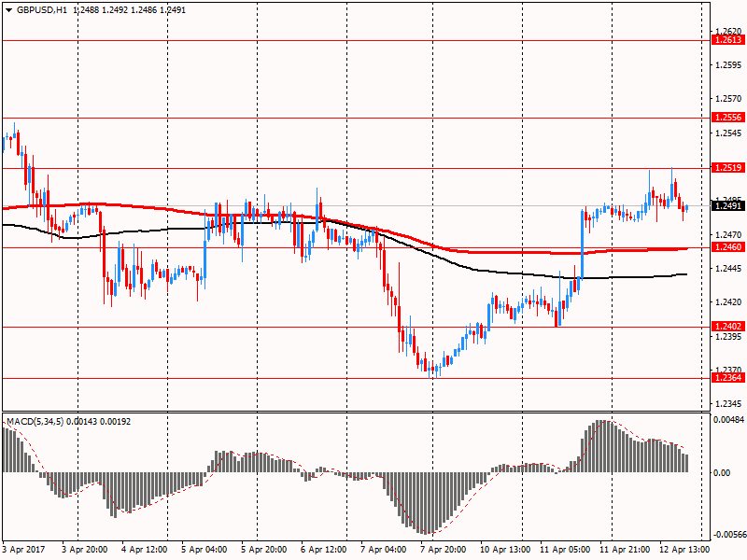Click the current price 1.2491 black tag
Viewport: 747px width, 560px height.
pos(727,205)
